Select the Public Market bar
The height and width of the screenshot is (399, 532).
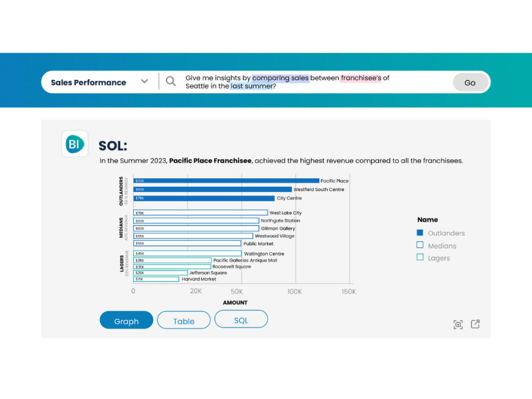pyautogui.click(x=187, y=243)
